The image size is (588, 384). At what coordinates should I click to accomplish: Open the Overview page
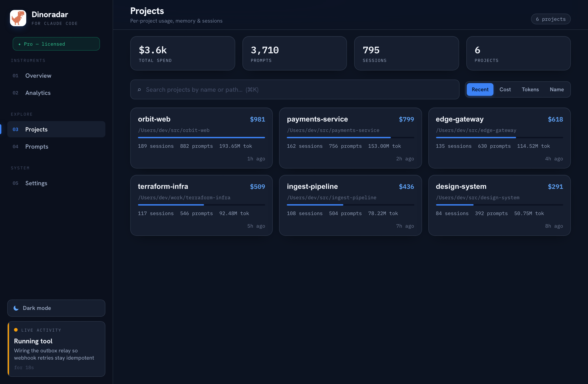pos(56,75)
